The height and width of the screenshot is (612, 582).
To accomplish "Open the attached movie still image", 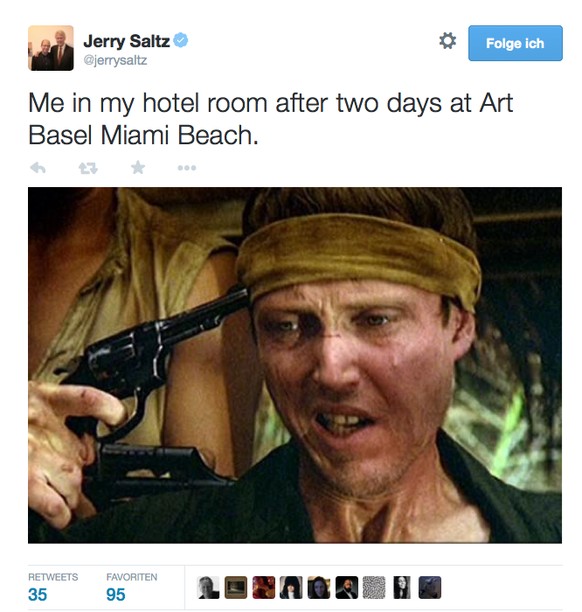I will coord(295,365).
